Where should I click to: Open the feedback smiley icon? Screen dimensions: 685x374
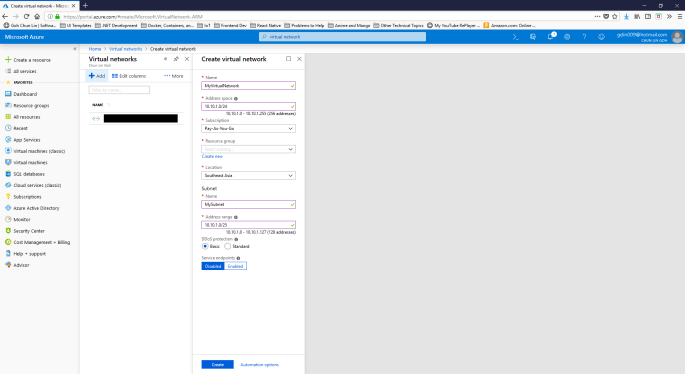point(602,37)
